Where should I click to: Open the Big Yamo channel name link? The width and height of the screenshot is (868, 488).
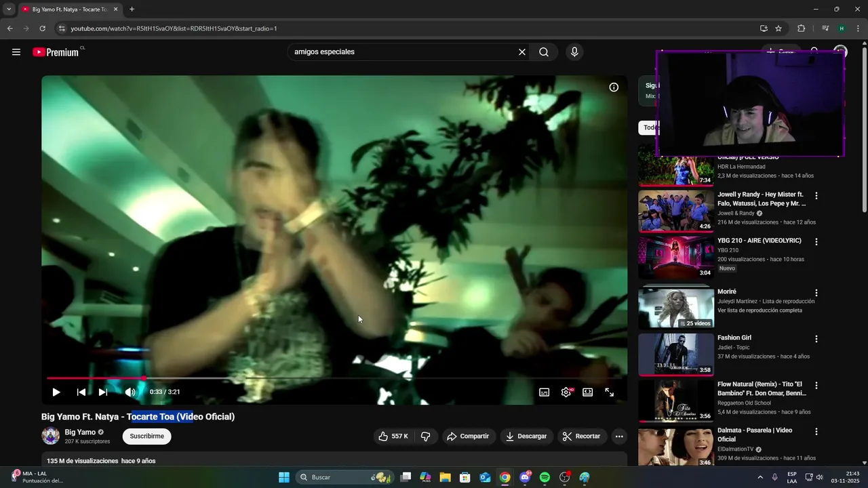pos(80,432)
